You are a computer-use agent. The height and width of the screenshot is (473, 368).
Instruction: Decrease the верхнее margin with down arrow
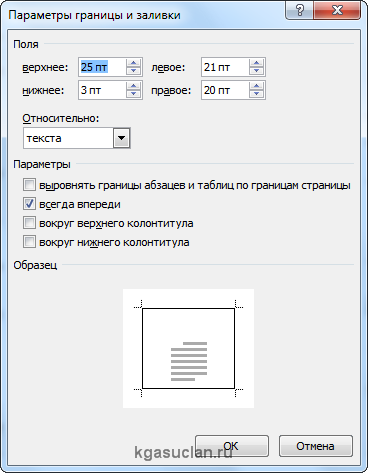tap(134, 71)
